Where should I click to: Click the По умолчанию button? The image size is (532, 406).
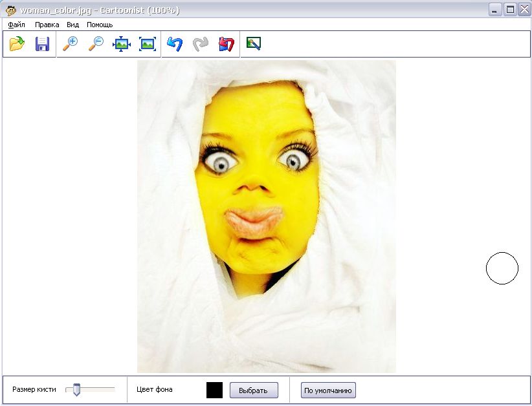pyautogui.click(x=328, y=390)
